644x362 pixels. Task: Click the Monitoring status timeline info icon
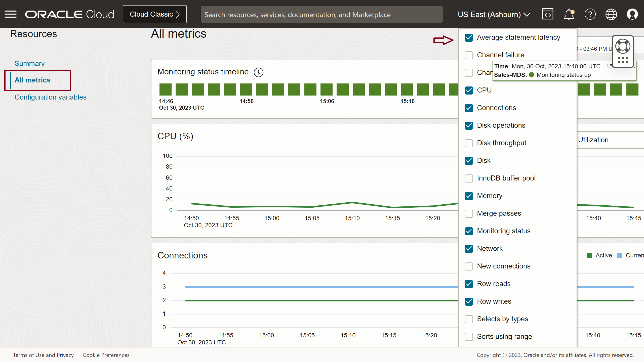[x=259, y=72]
